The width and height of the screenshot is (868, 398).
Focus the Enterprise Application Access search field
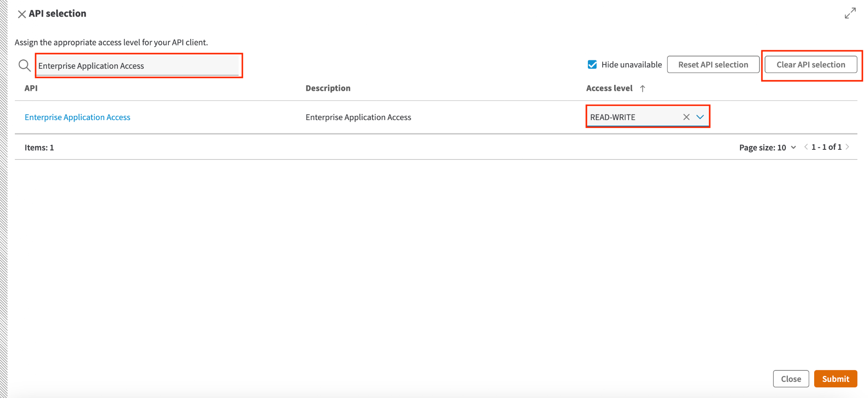(x=138, y=66)
